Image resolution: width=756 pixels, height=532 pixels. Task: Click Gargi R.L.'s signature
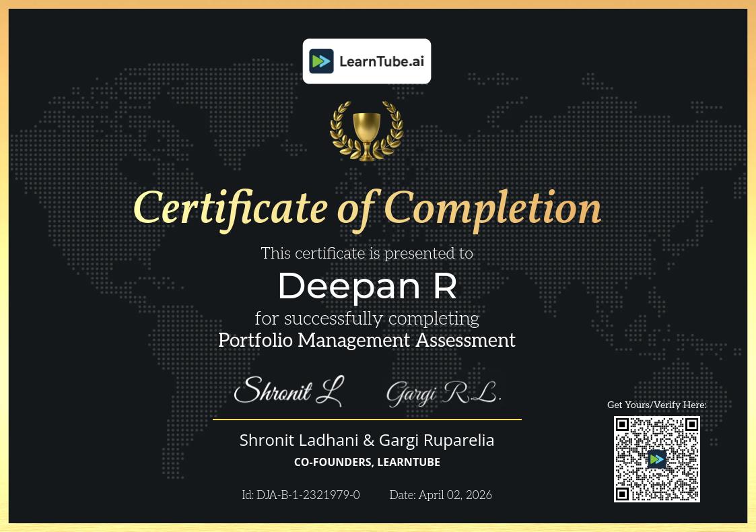tap(443, 391)
